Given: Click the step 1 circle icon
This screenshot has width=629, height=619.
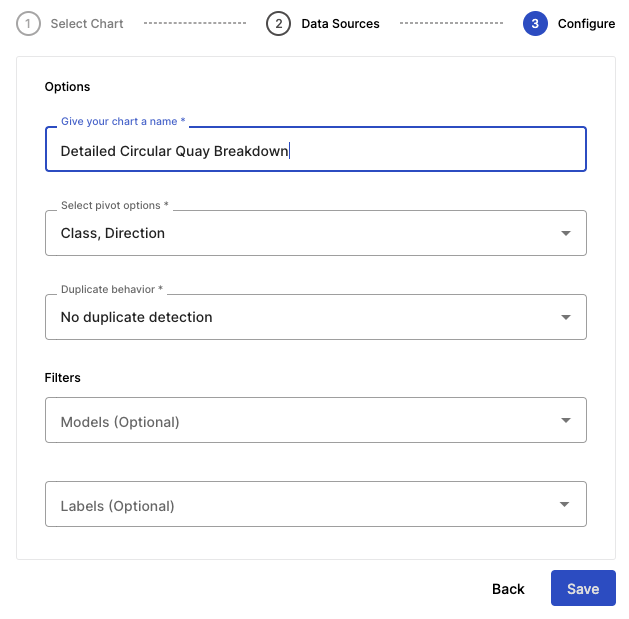Looking at the screenshot, I should coord(29,23).
